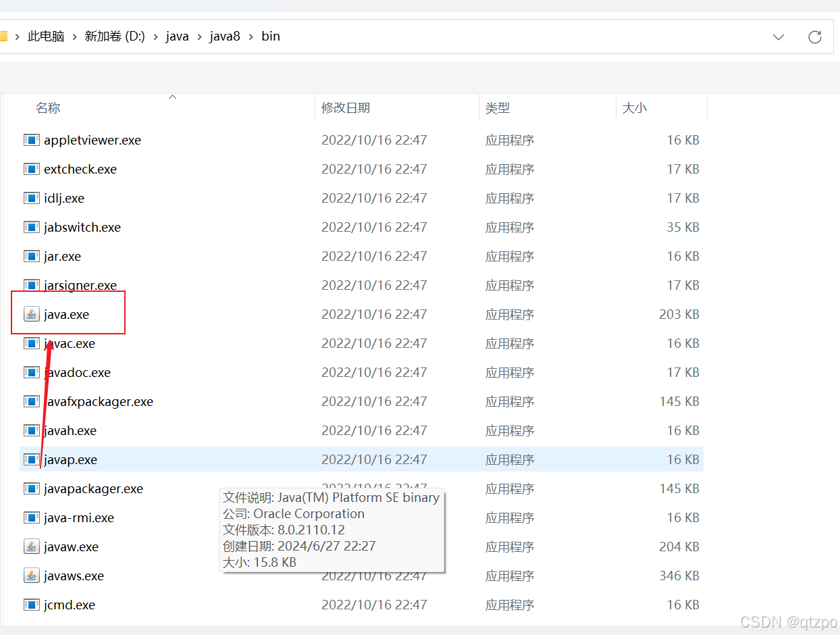
Task: Select the javafxpackager.exe file name
Action: 99,401
